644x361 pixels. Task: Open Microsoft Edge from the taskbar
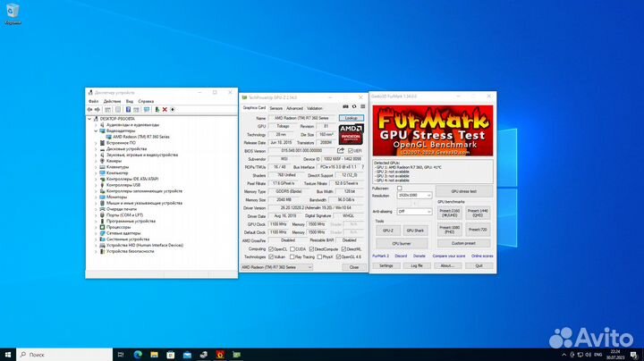[x=138, y=355]
